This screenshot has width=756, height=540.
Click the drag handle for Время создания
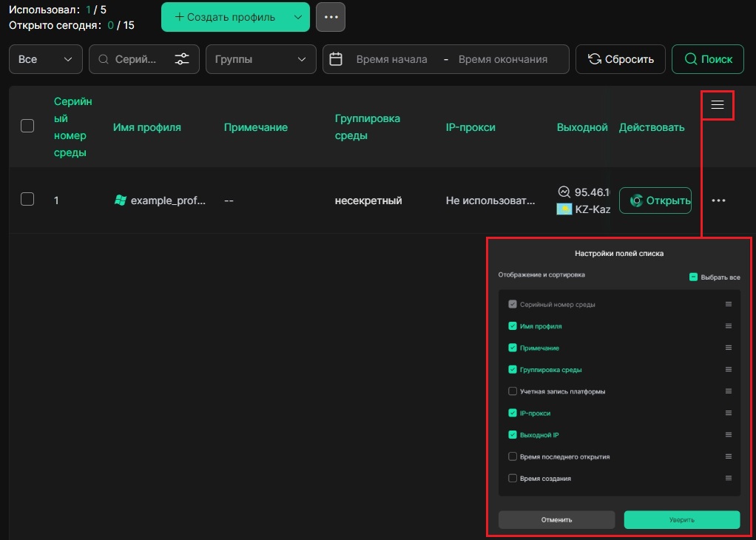click(729, 478)
